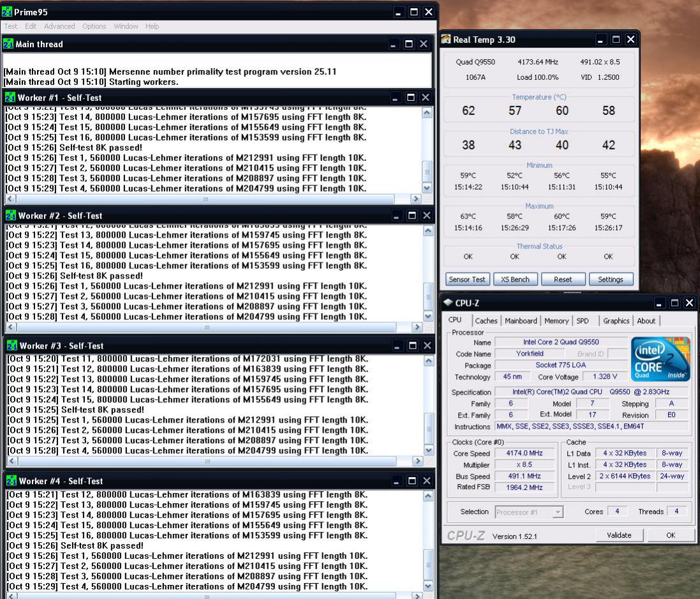Close the Worker #3 Self-Test window
The height and width of the screenshot is (599, 700).
pos(428,345)
